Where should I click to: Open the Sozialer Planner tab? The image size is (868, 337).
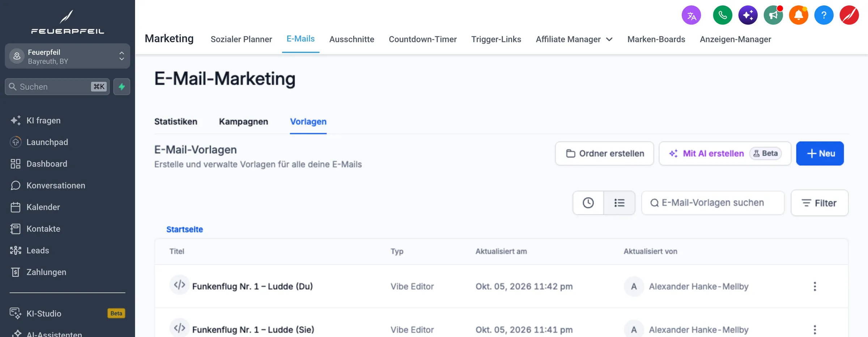click(x=241, y=39)
